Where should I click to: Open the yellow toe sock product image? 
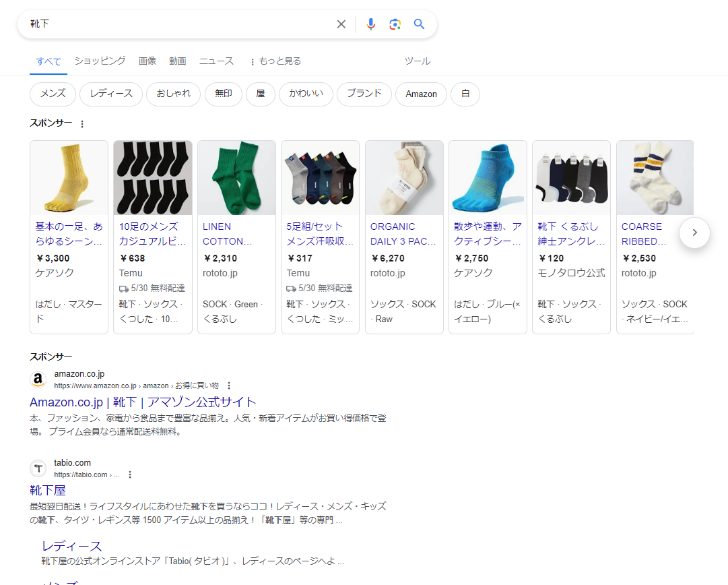point(69,178)
